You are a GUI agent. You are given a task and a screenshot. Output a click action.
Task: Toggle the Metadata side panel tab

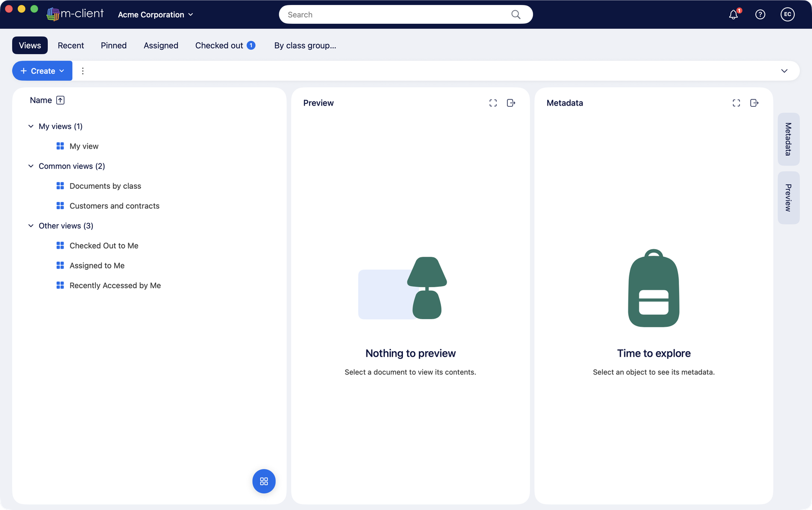[x=789, y=139]
